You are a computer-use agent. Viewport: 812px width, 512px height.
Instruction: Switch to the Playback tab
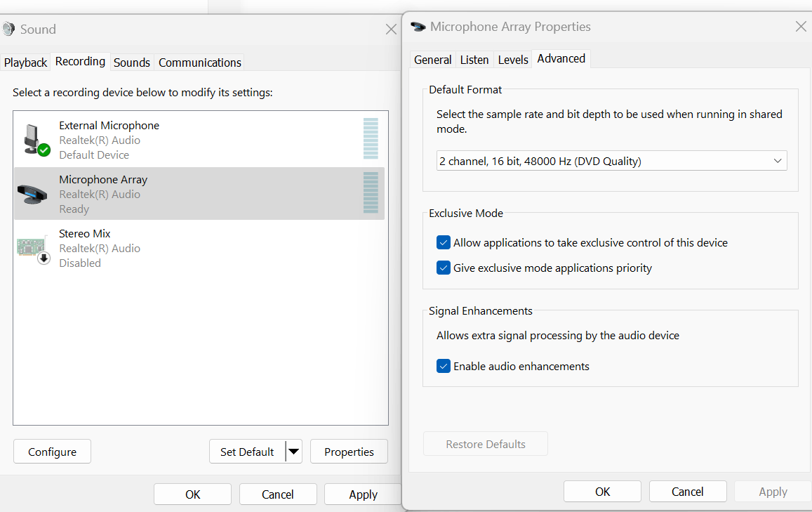coord(25,63)
